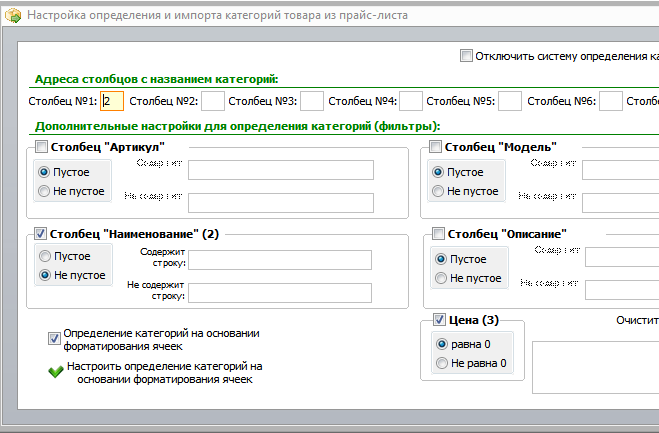Click the Столбец №3 input field

point(312,101)
